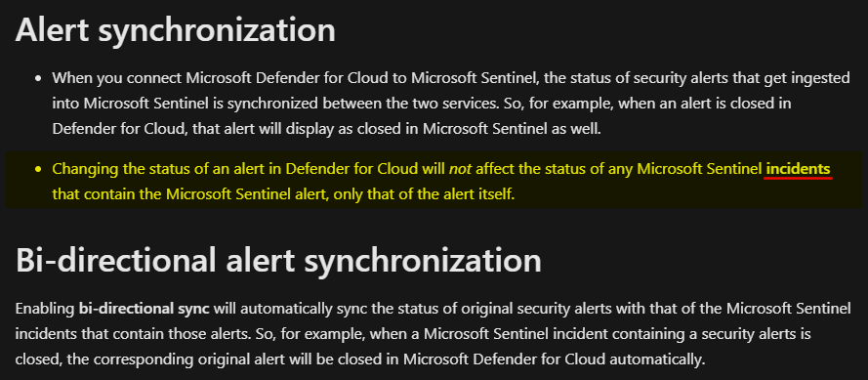Click the "Alert synchronization" heading
Screen dimensions: 868x380
coord(176,30)
